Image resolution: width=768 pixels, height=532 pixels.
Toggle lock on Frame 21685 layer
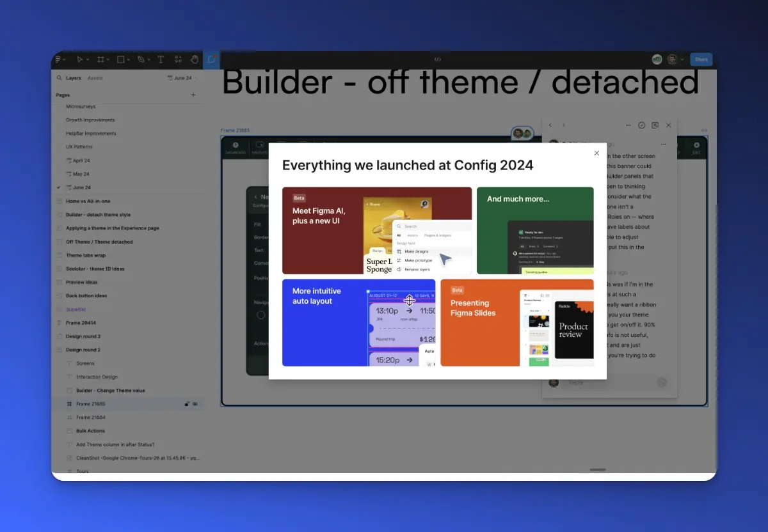coord(187,404)
